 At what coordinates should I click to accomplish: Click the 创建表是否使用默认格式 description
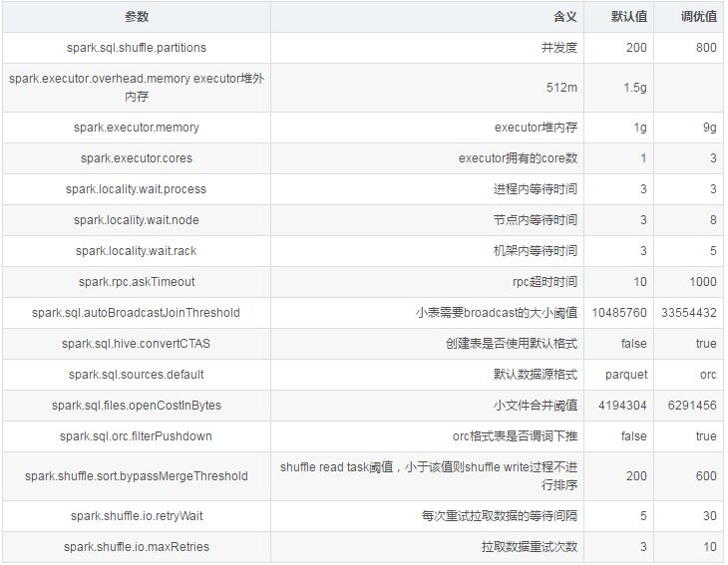tap(512, 344)
